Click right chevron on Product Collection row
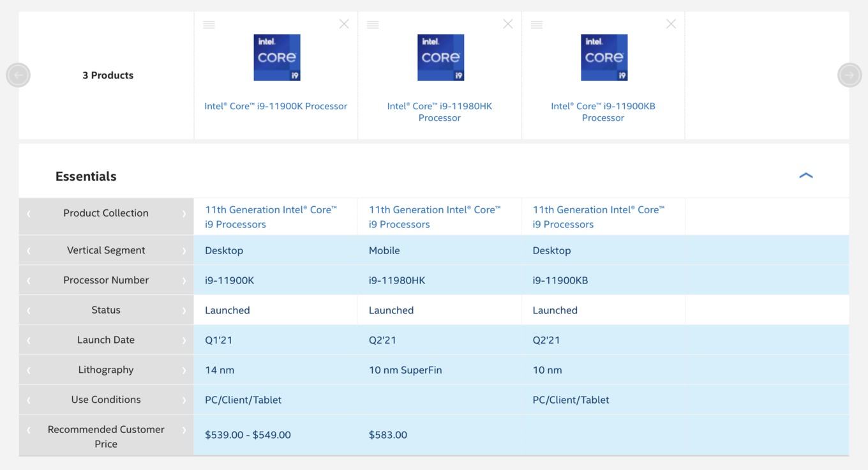Image resolution: width=868 pixels, height=470 pixels. [x=184, y=213]
